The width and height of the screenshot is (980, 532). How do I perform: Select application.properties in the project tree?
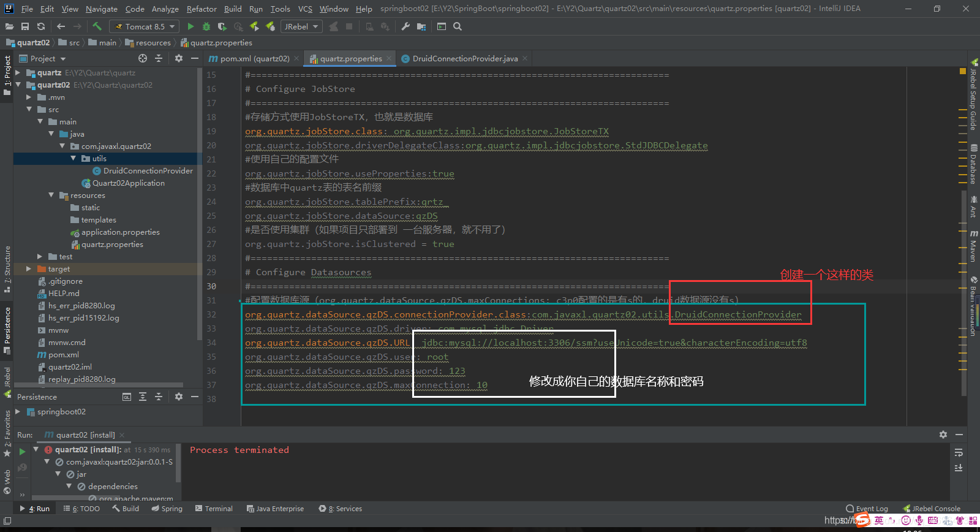[120, 232]
